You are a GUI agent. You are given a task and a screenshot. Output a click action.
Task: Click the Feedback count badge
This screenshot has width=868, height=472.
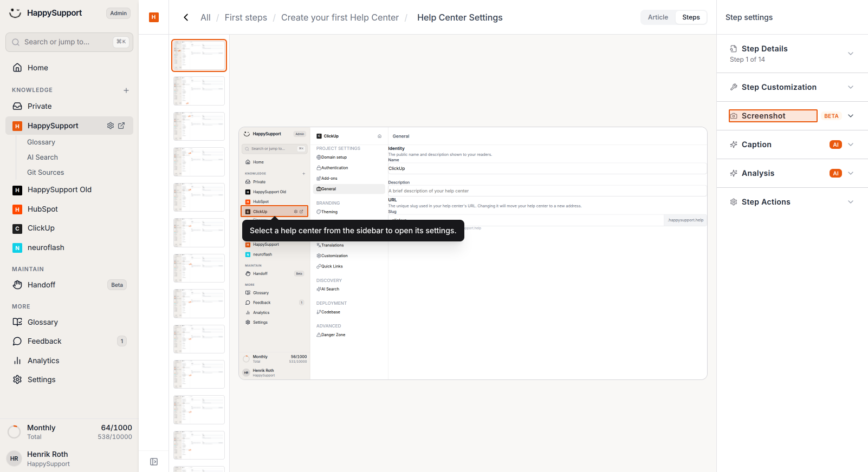(x=122, y=341)
